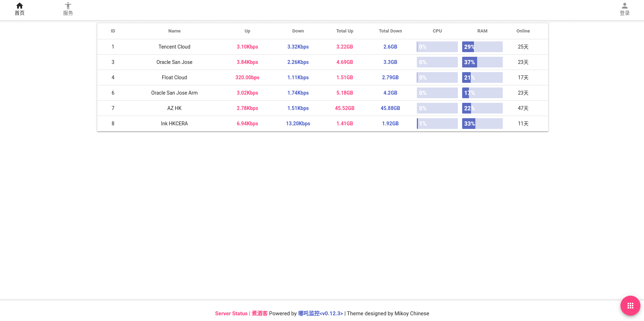
Task: Click the Server Status footer link
Action: click(x=231, y=314)
